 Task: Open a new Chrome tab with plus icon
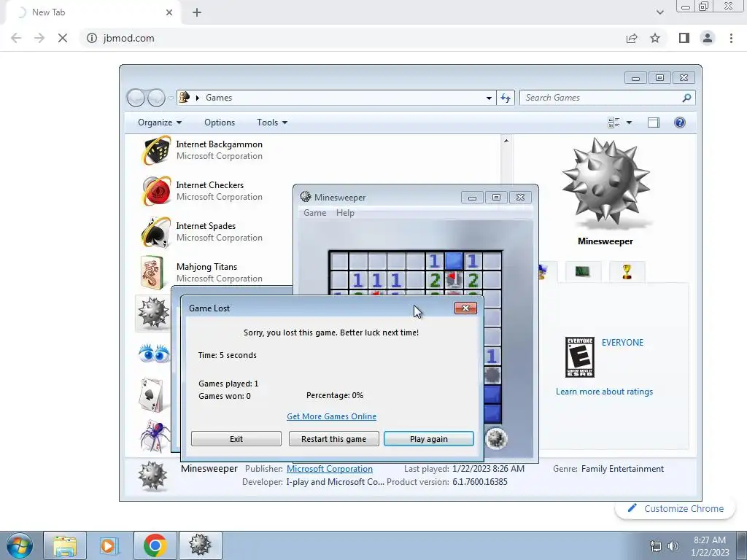click(197, 12)
